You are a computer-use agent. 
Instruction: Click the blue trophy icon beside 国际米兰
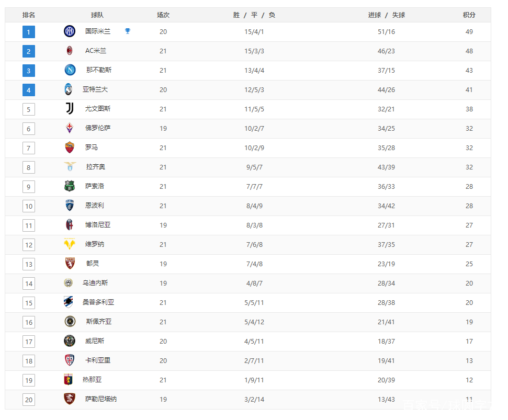(x=128, y=31)
